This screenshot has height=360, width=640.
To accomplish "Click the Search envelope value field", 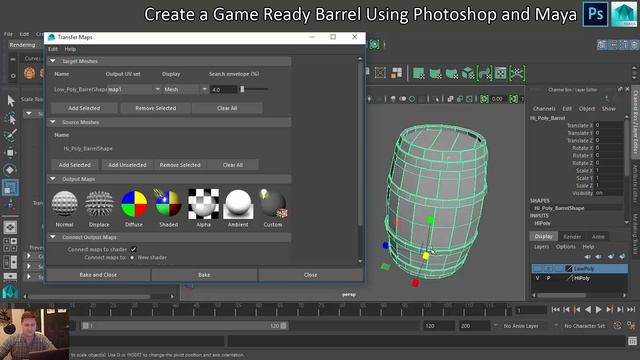I will [223, 90].
